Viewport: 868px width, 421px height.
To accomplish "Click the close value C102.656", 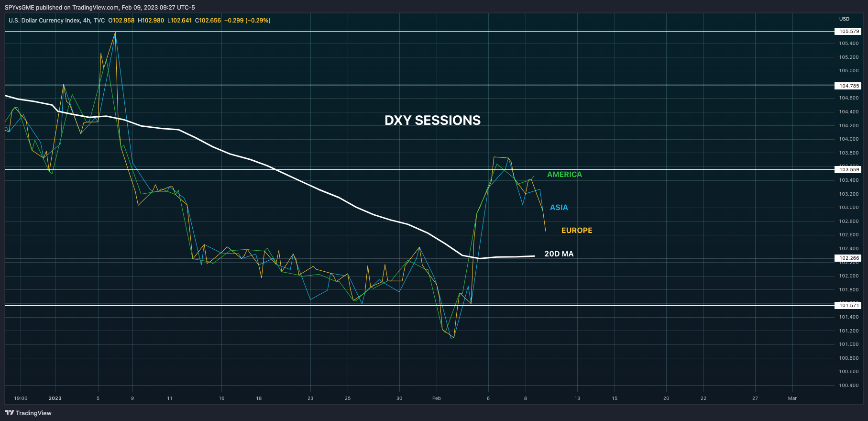I will tap(208, 21).
